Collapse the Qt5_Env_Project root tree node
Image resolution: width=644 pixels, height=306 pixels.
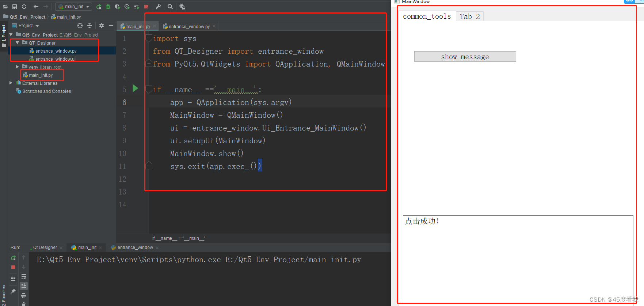pos(11,35)
